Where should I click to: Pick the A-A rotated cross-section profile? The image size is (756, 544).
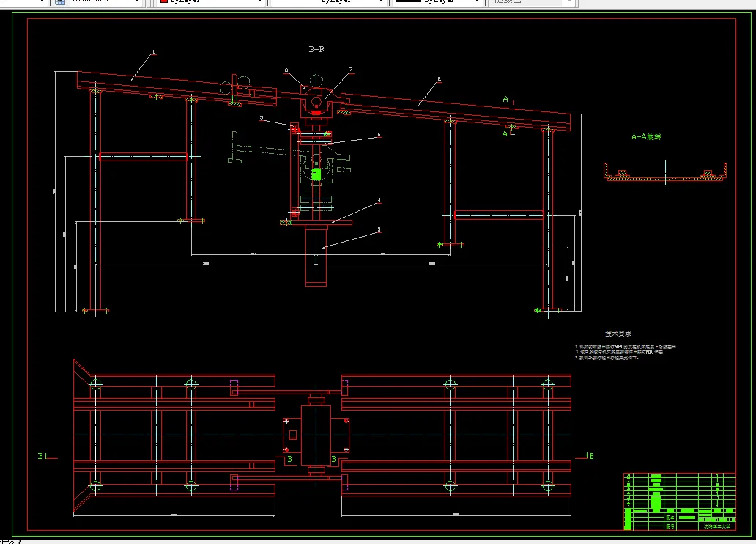click(665, 173)
